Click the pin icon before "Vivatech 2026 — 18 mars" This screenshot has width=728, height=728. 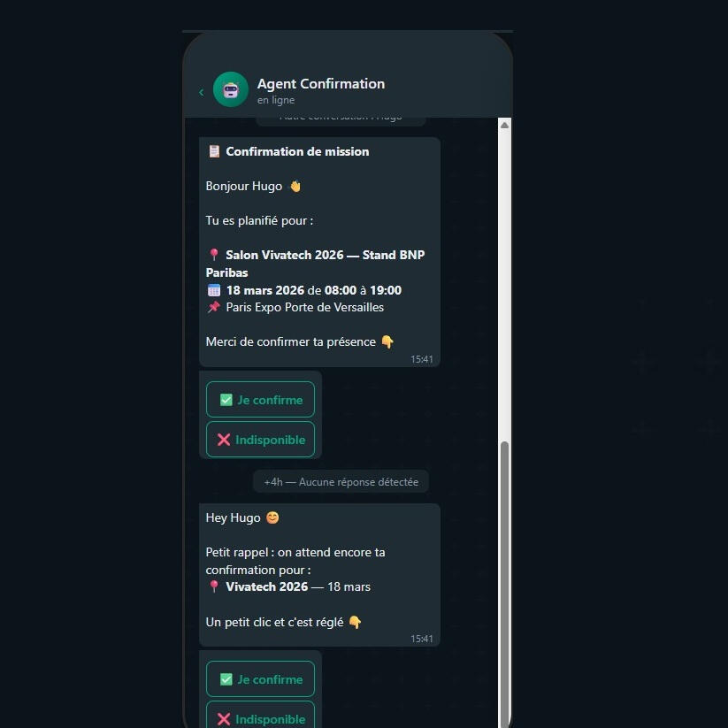pos(214,587)
